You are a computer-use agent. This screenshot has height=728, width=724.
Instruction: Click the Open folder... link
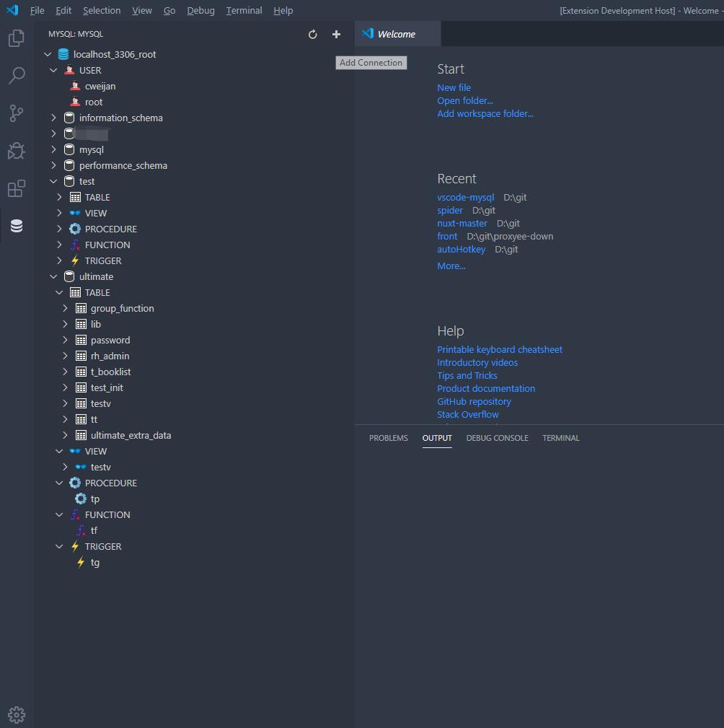[x=465, y=100]
